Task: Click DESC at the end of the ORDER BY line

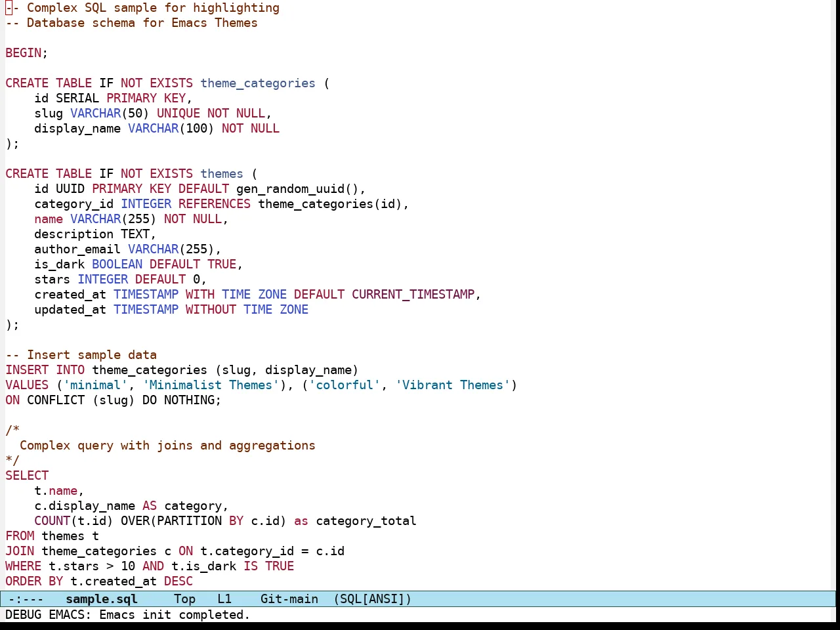Action: click(x=178, y=581)
